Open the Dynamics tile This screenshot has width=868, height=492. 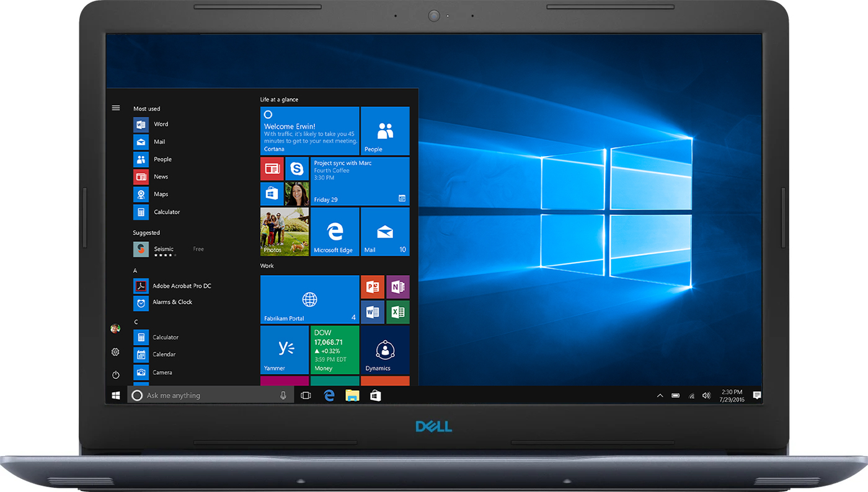[384, 349]
